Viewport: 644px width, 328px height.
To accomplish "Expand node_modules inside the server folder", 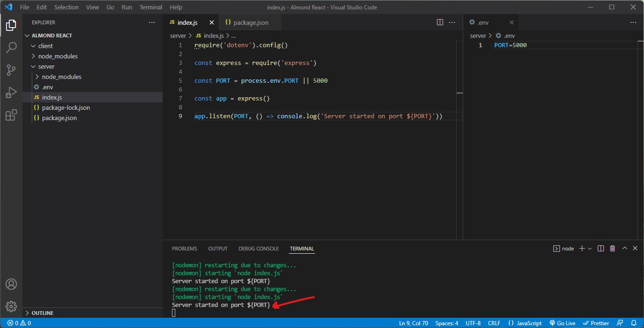I will pyautogui.click(x=93, y=77).
